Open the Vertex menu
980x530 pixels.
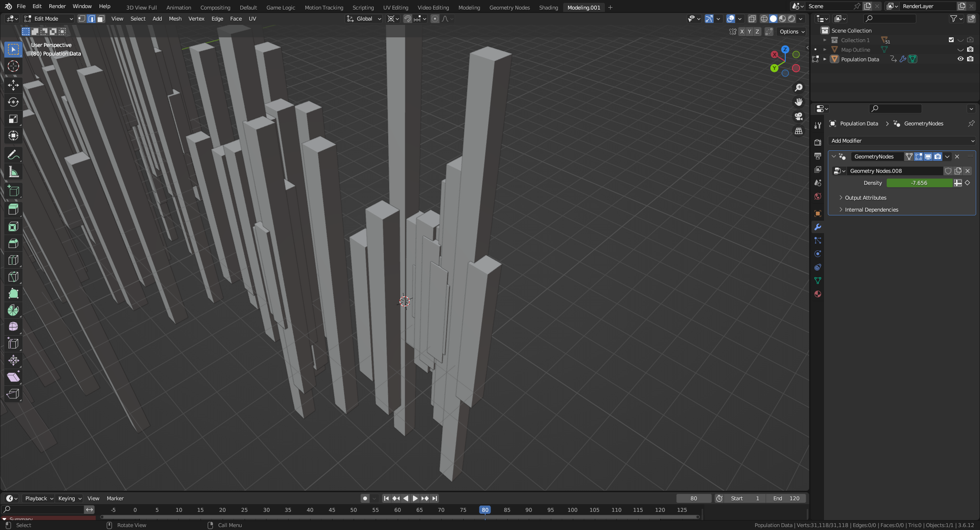point(196,19)
